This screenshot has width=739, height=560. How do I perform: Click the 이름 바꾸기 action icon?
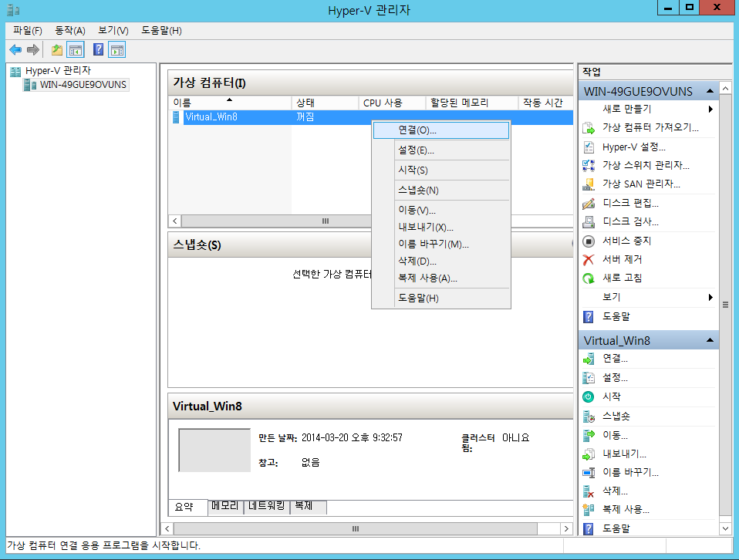589,473
